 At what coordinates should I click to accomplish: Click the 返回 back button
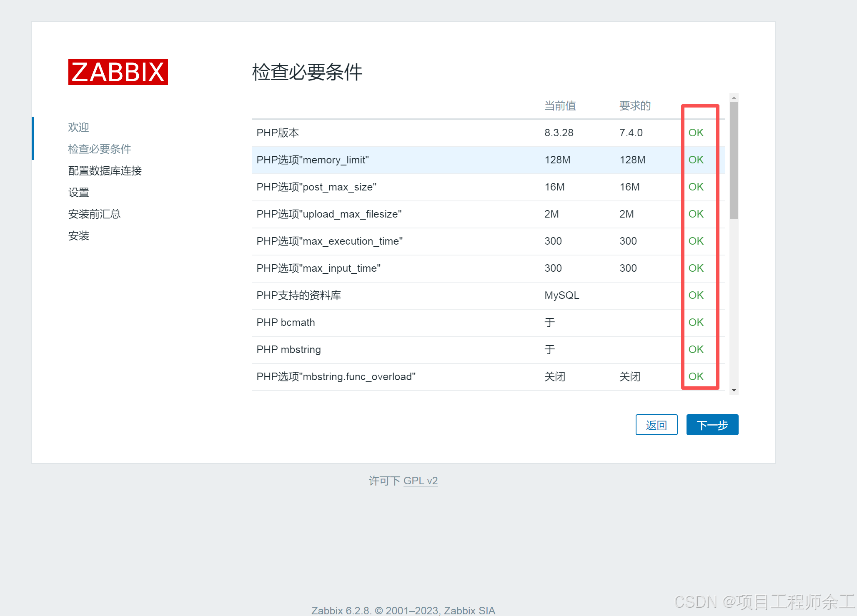(x=656, y=425)
